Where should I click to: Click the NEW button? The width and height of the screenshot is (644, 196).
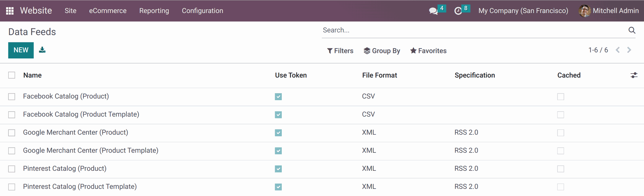tap(21, 50)
